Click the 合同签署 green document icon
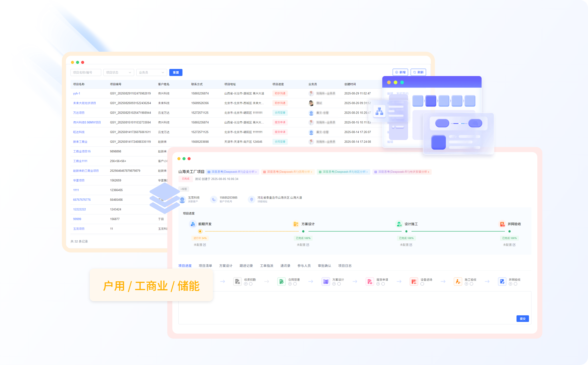 [x=281, y=281]
